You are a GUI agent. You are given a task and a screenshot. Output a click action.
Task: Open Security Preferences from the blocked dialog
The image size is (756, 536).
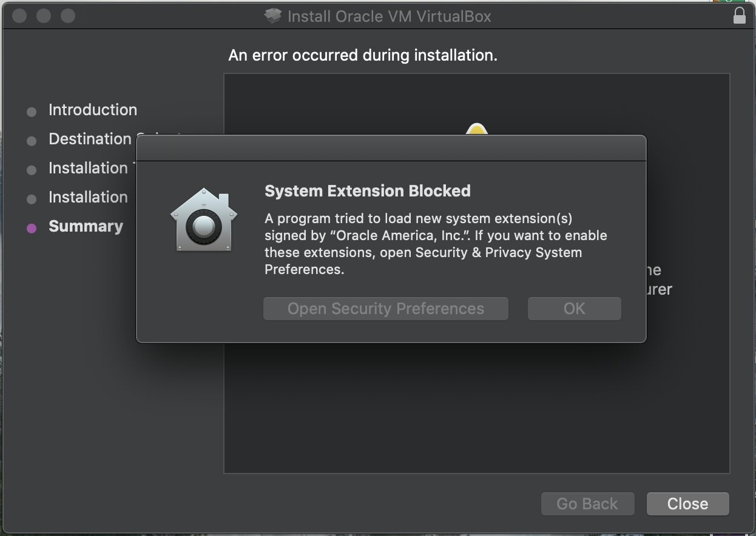385,309
